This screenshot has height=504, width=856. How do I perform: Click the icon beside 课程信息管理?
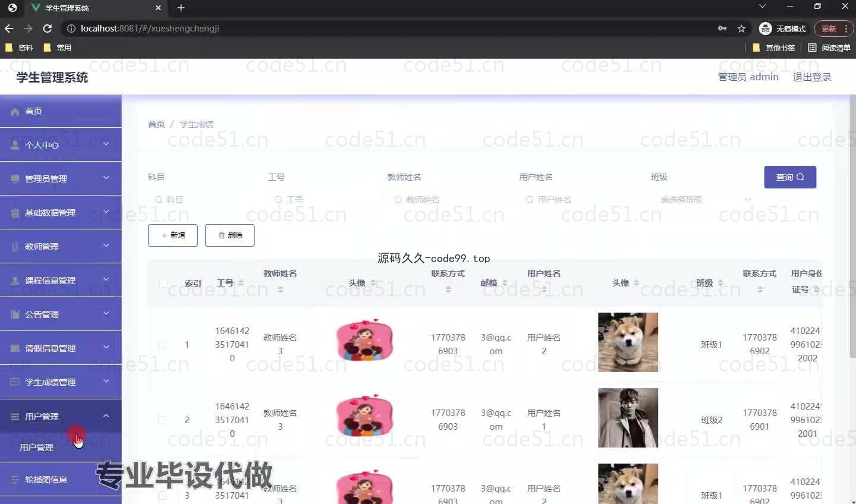[15, 281]
